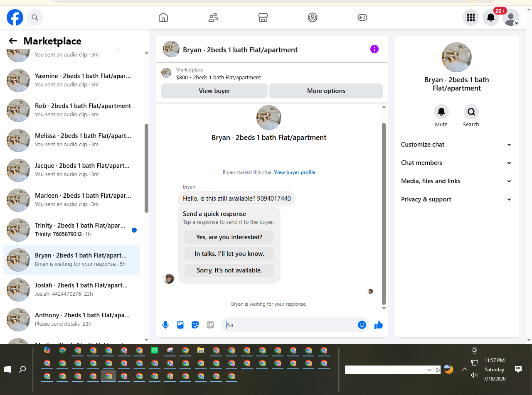Open the account profile menu
The height and width of the screenshot is (395, 532).
pyautogui.click(x=511, y=17)
